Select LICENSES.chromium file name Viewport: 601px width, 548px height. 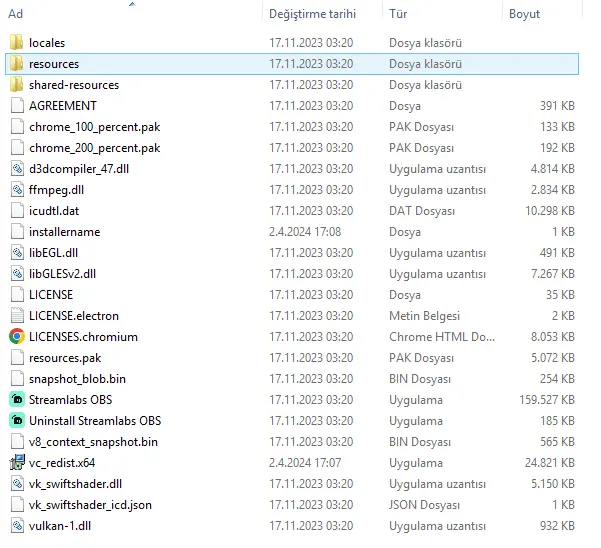(x=84, y=337)
